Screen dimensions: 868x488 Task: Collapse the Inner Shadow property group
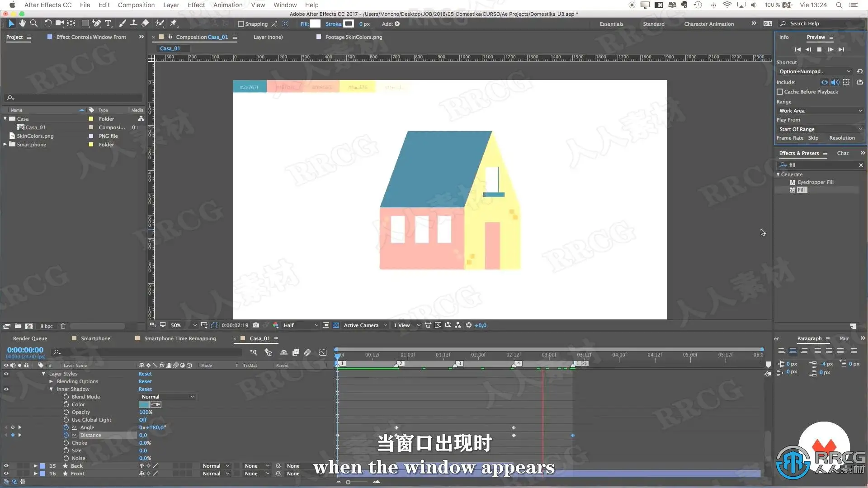(x=51, y=389)
